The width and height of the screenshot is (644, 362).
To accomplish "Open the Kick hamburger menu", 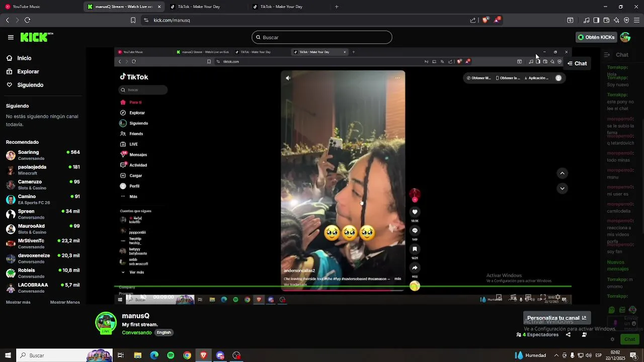I will pos(11,37).
